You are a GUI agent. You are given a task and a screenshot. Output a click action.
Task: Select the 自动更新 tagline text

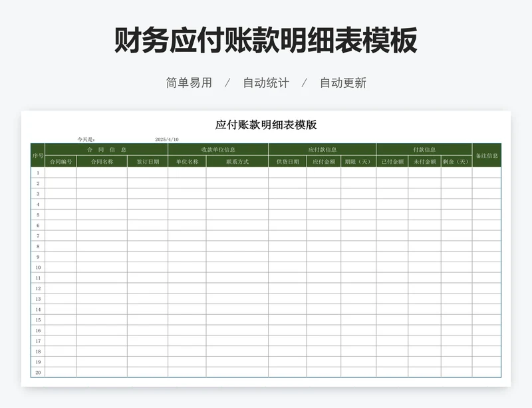(x=343, y=83)
